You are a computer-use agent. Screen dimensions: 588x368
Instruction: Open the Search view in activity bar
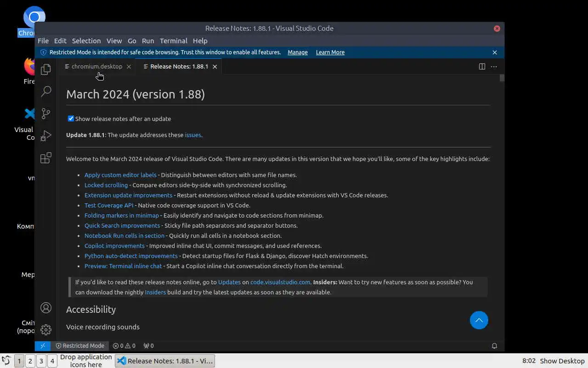pos(46,91)
